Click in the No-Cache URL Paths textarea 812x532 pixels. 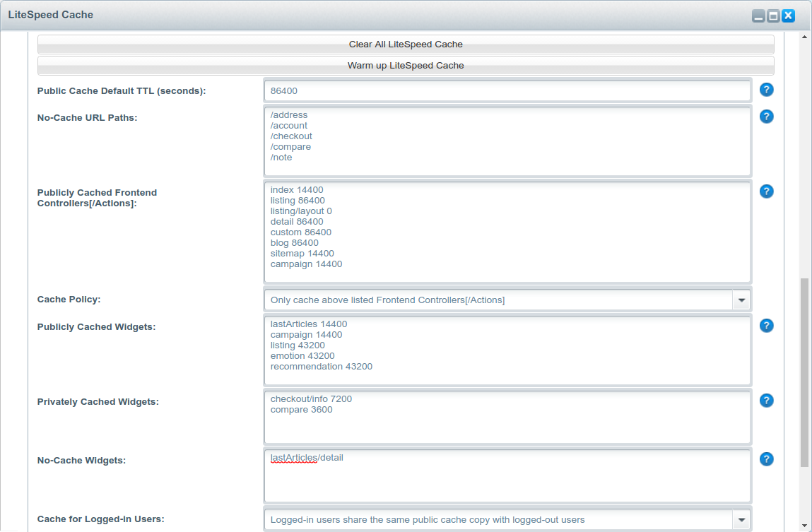click(507, 141)
